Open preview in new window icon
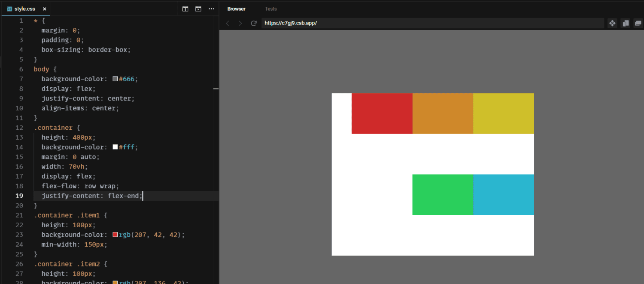Viewport: 644px width, 284px height. (638, 23)
